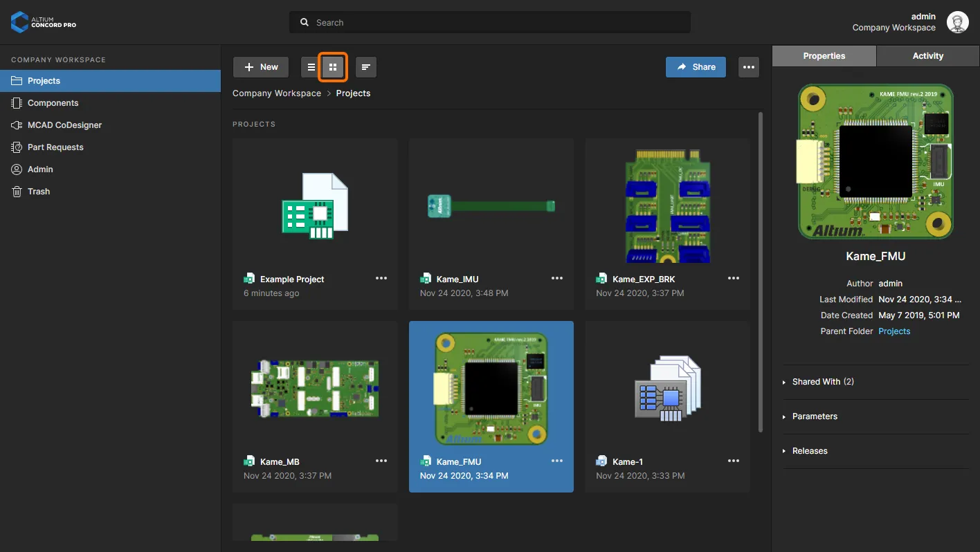Click the Part Requests icon
980x552 pixels.
(x=17, y=147)
